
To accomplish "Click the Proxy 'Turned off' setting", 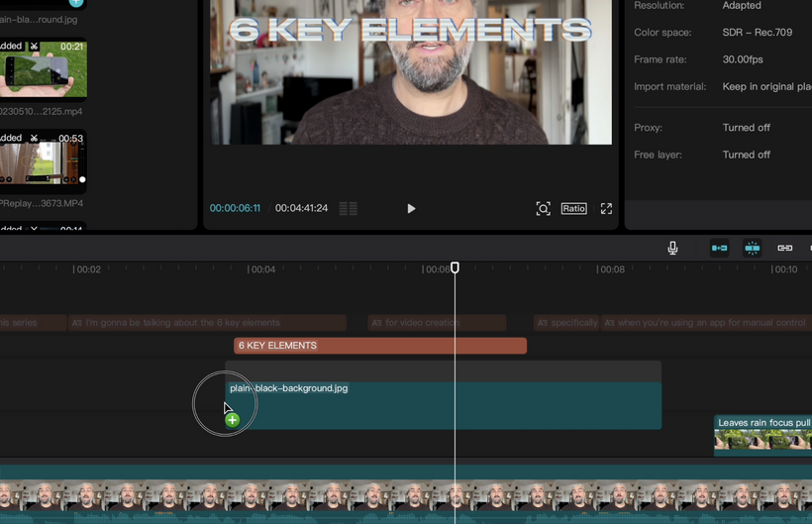I will (x=746, y=128).
